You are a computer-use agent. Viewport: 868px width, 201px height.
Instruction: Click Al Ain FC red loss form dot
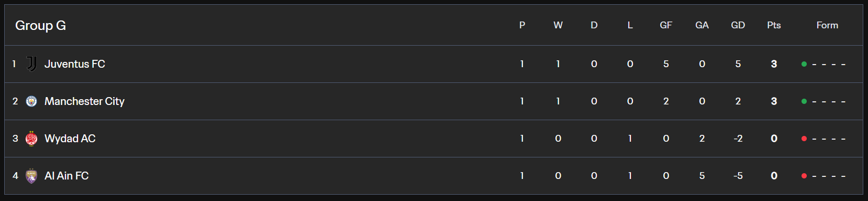pos(804,176)
